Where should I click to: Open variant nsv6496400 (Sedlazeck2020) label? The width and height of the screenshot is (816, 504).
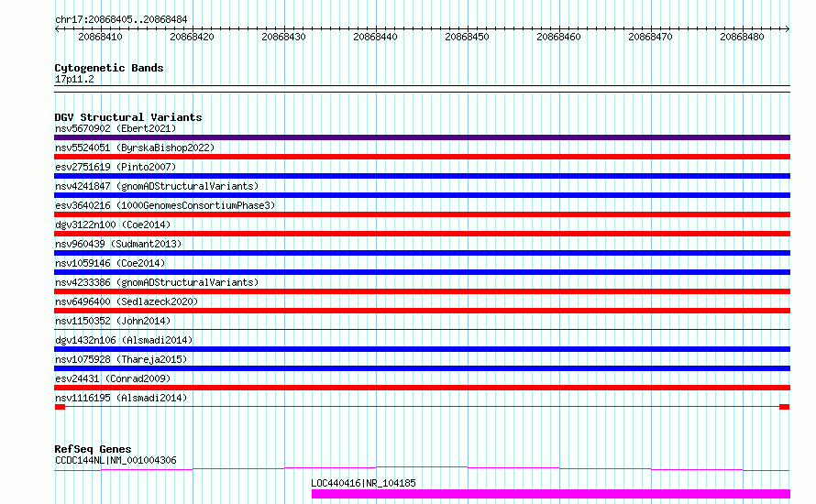(x=127, y=301)
